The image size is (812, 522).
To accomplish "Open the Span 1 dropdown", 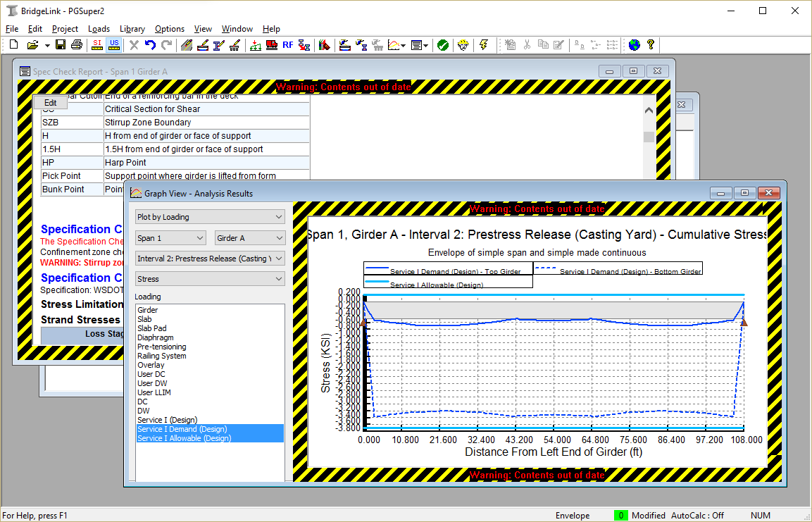I will pyautogui.click(x=171, y=238).
